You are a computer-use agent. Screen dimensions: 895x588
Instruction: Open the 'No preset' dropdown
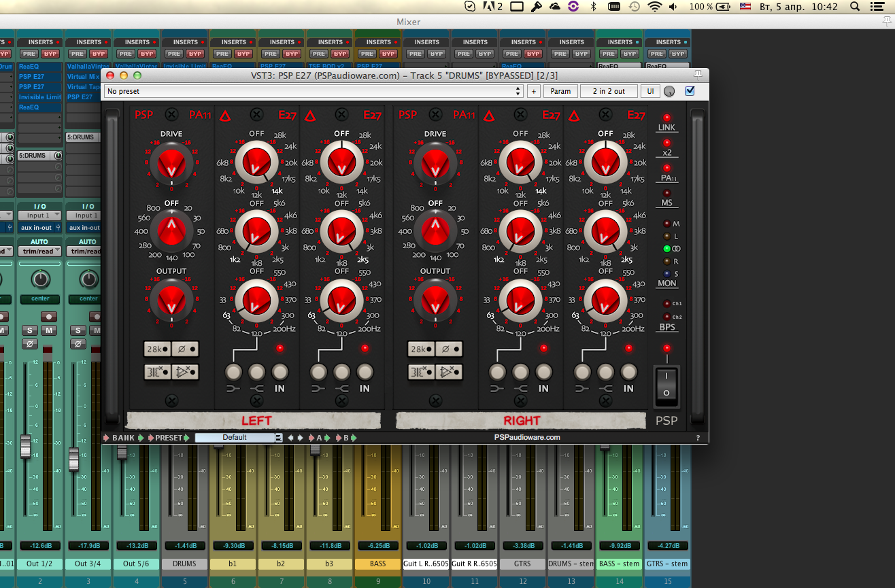314,91
